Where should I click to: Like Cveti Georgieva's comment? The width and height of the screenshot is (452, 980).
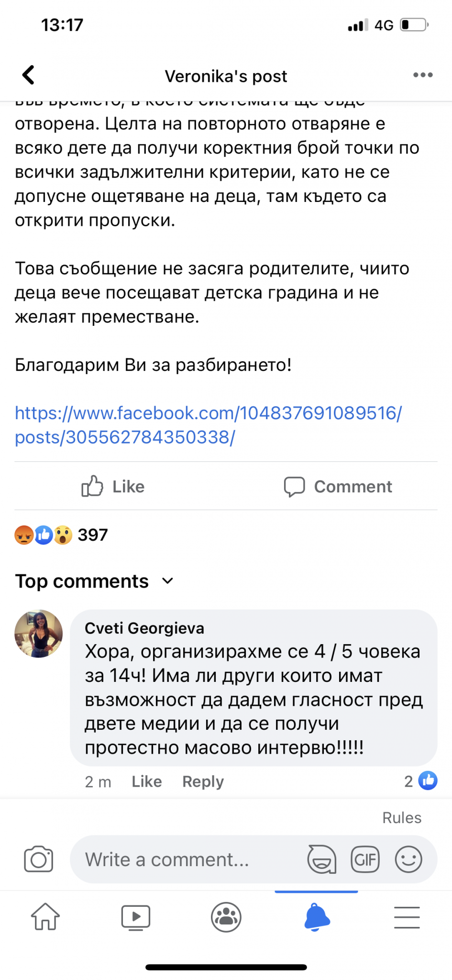(146, 781)
